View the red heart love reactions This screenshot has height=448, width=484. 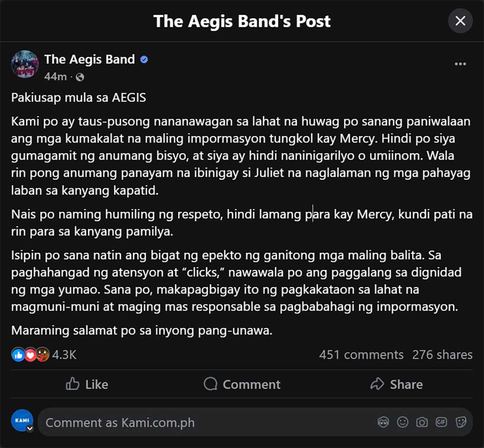pyautogui.click(x=30, y=355)
